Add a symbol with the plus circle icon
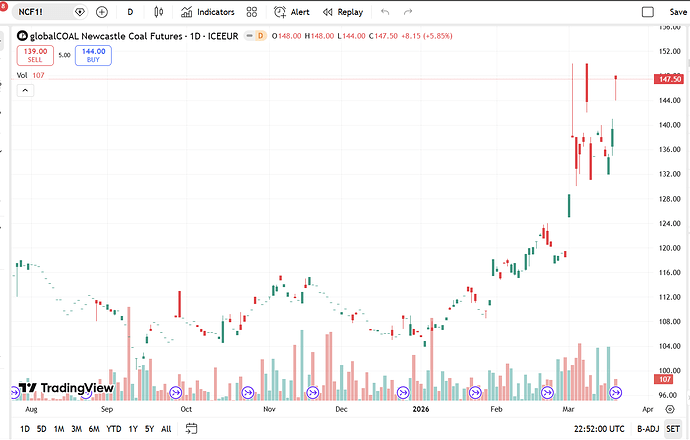 (x=102, y=12)
